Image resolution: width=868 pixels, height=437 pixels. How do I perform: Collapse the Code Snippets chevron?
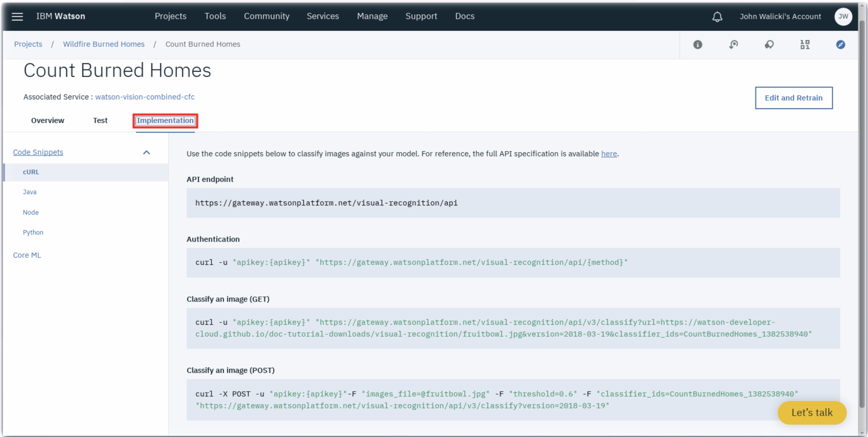coord(147,152)
